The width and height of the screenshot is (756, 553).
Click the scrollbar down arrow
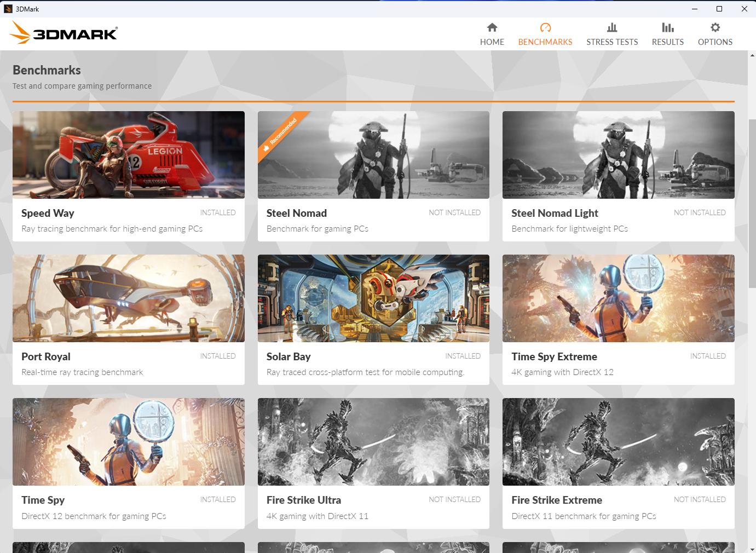tap(752, 549)
